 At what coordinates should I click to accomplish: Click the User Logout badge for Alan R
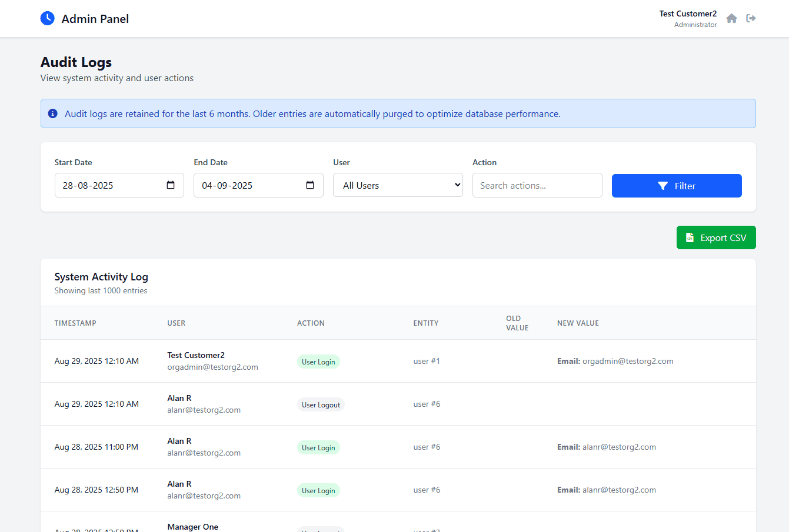321,404
